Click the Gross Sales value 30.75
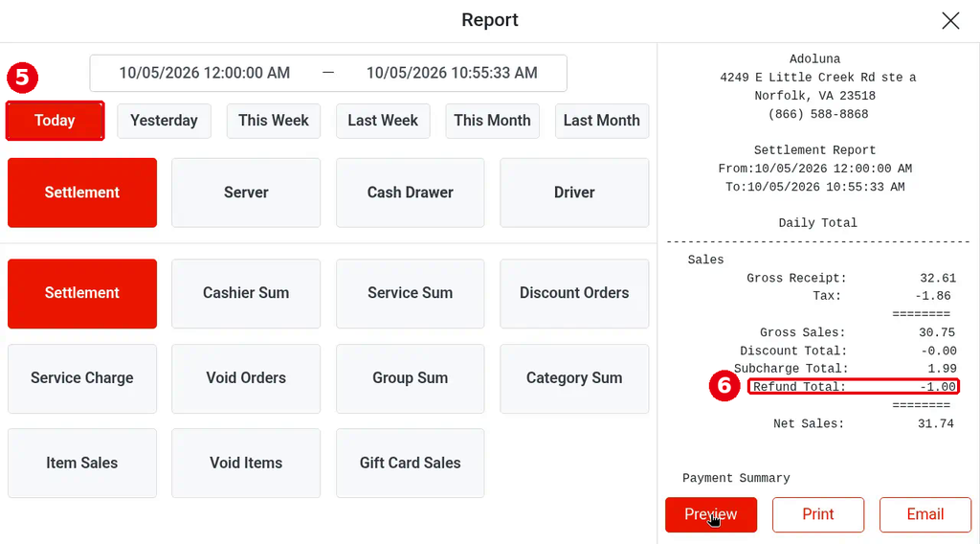 point(937,332)
